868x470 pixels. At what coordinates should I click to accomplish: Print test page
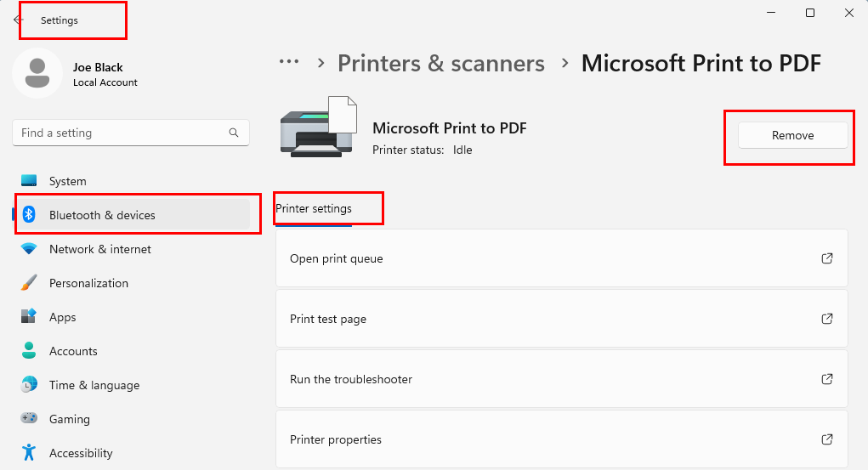click(562, 319)
